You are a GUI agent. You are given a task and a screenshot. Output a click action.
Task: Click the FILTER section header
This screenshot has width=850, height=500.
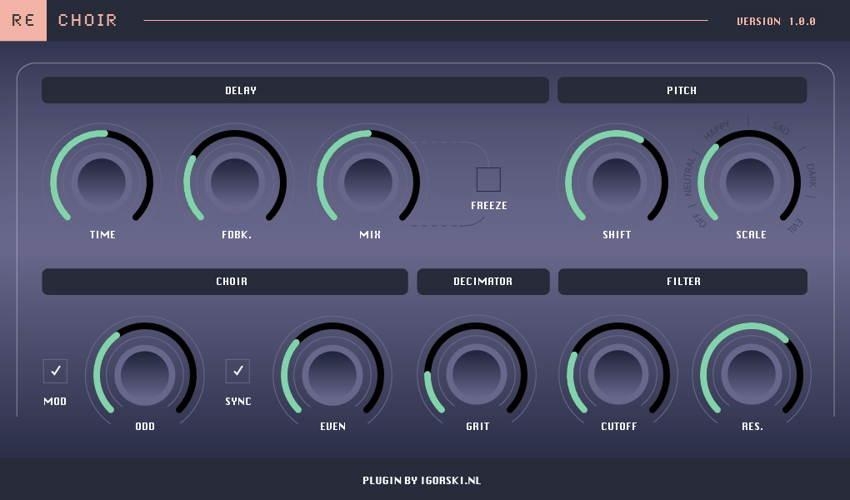682,281
